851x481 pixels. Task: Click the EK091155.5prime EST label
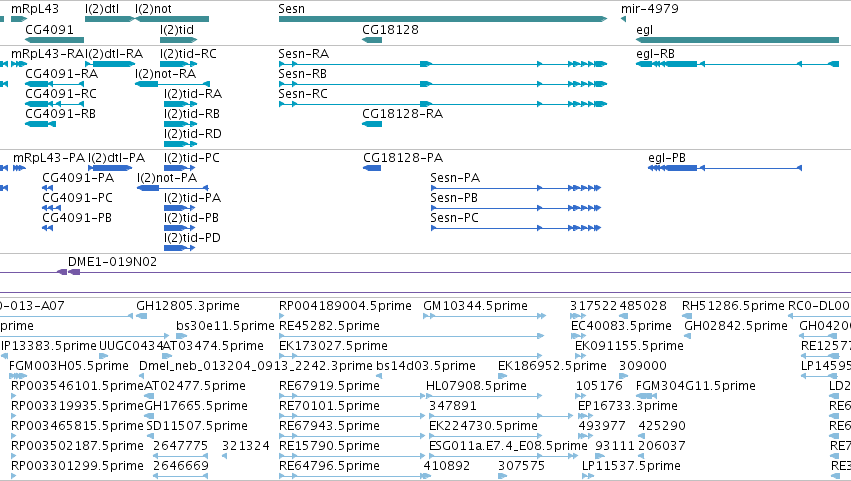(x=630, y=346)
